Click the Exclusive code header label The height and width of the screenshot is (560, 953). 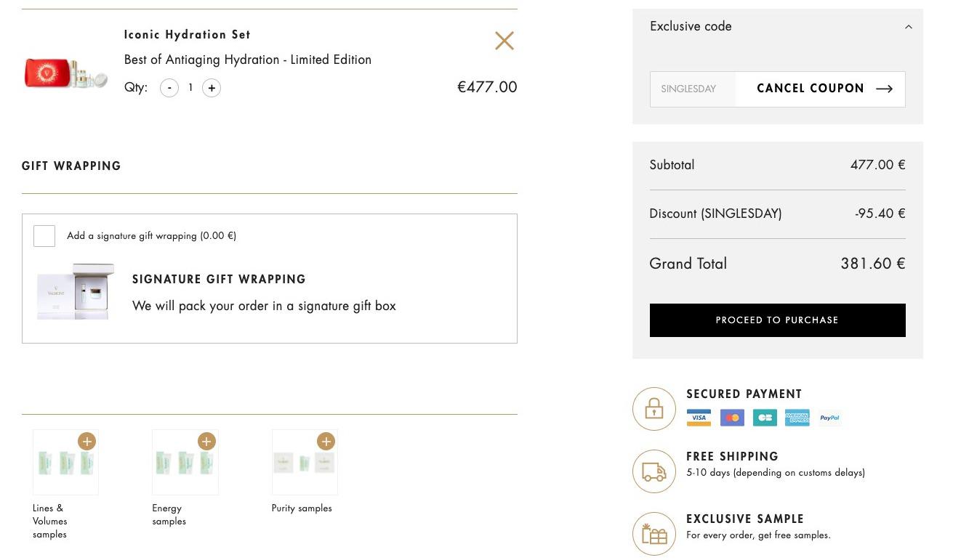(x=691, y=26)
